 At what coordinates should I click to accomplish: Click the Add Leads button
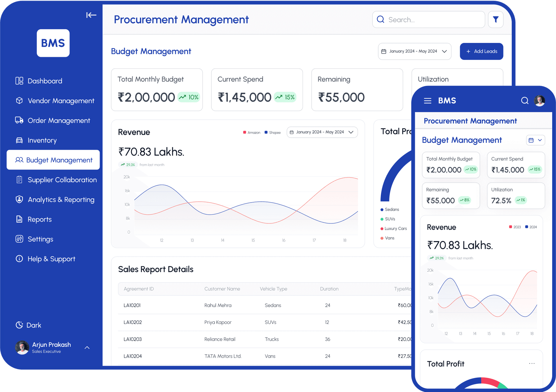click(x=481, y=51)
